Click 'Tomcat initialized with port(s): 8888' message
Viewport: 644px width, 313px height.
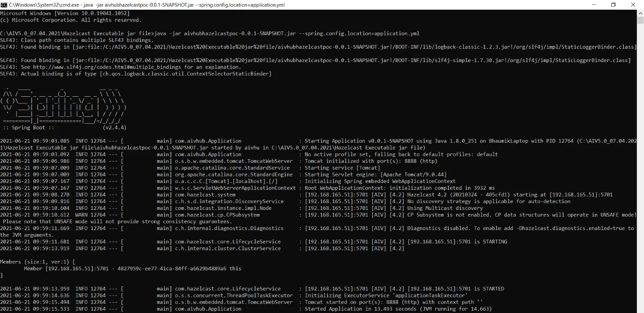pos(371,161)
